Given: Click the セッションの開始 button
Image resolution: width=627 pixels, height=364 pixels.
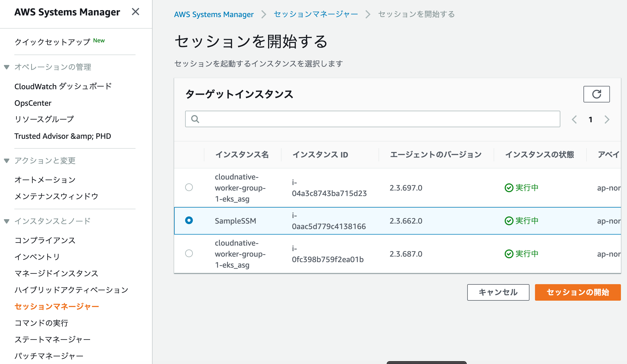Looking at the screenshot, I should click(x=578, y=292).
